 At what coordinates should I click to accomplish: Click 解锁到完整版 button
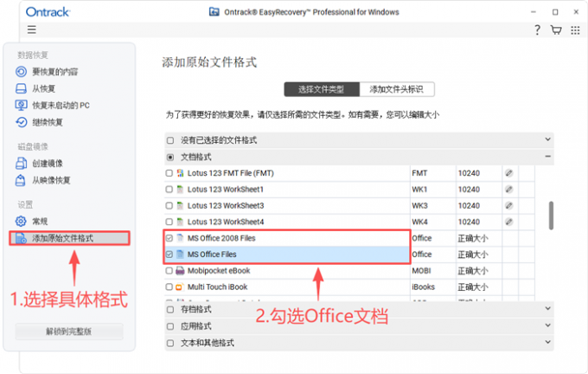pyautogui.click(x=69, y=332)
